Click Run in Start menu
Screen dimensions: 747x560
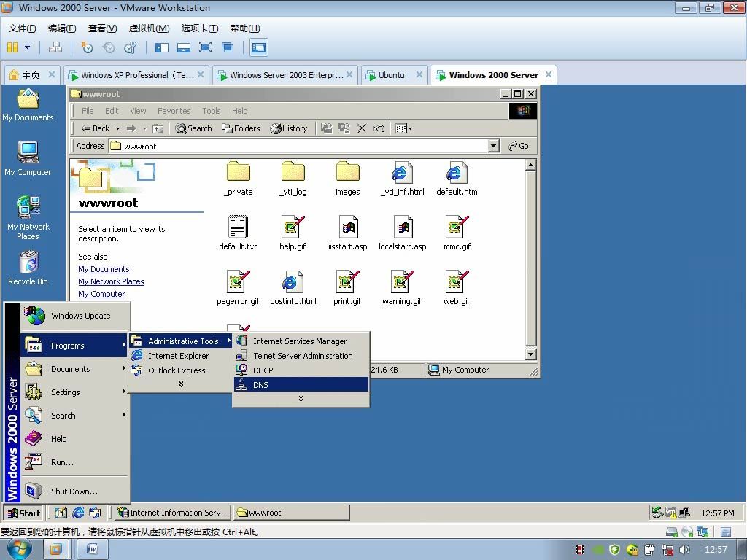75,462
